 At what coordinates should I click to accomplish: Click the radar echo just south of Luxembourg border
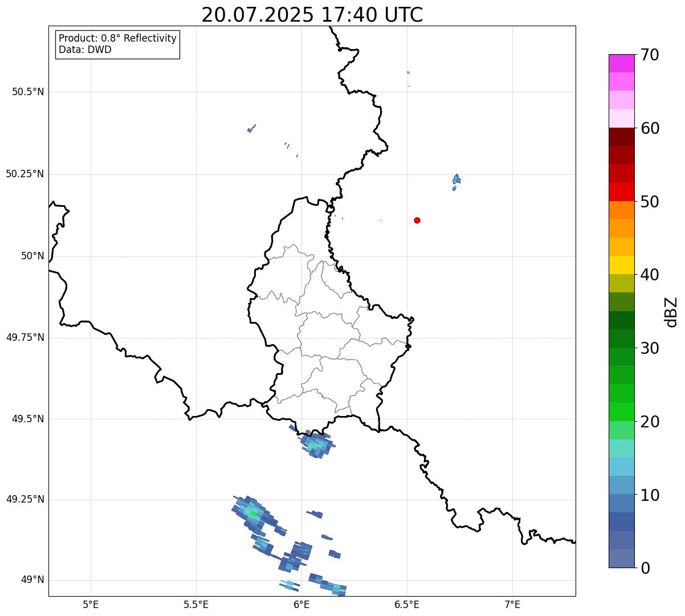[x=316, y=444]
